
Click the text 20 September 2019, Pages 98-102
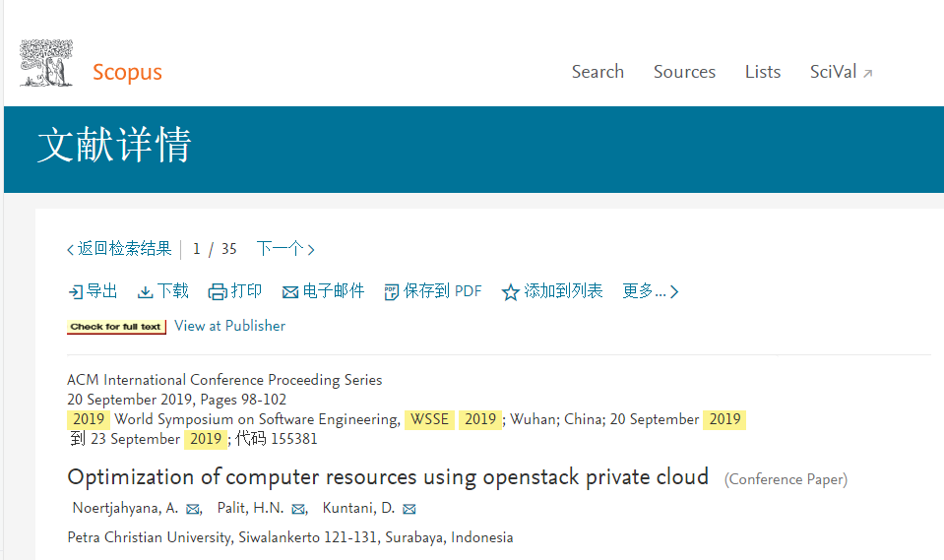point(176,400)
